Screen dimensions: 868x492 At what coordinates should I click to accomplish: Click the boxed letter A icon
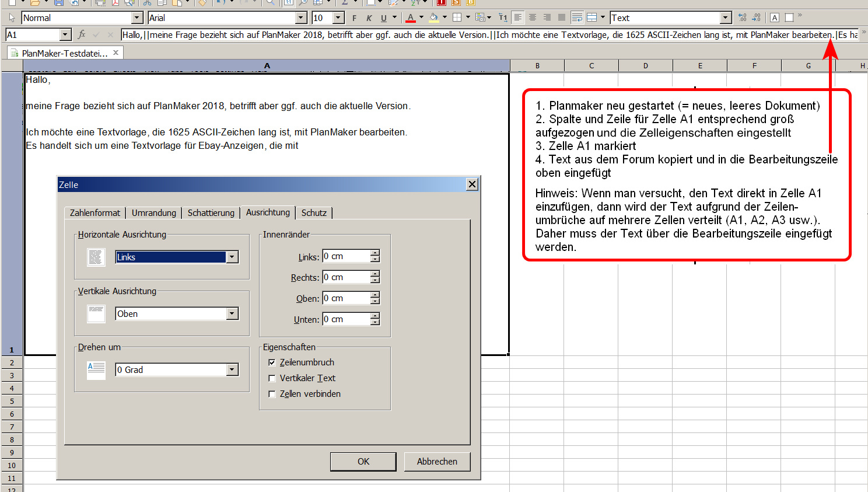(775, 18)
